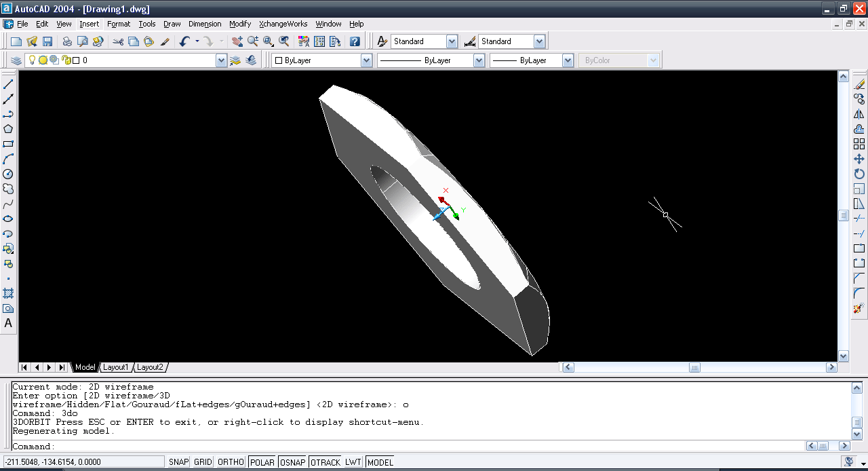Viewport: 868px width, 471px height.
Task: Select the Array tool
Action: tap(859, 144)
